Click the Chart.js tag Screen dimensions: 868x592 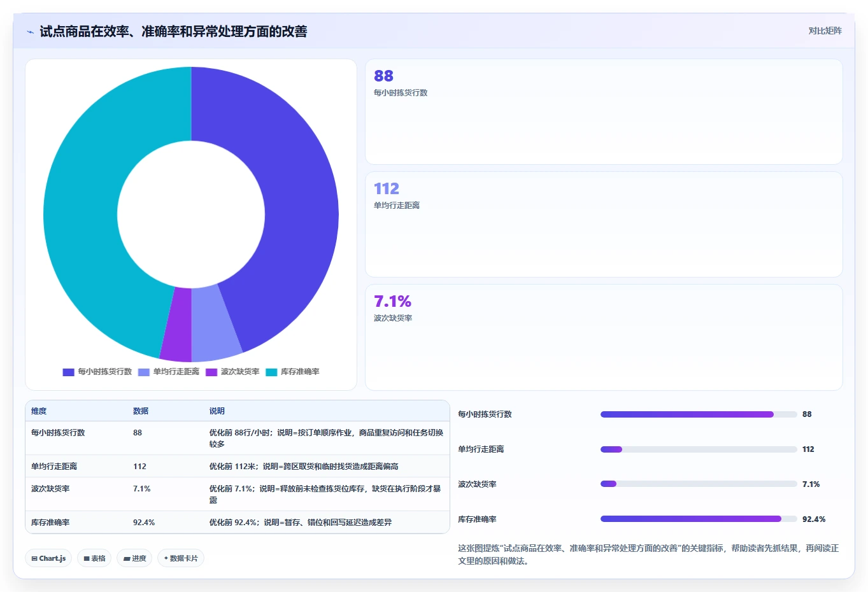tap(48, 558)
